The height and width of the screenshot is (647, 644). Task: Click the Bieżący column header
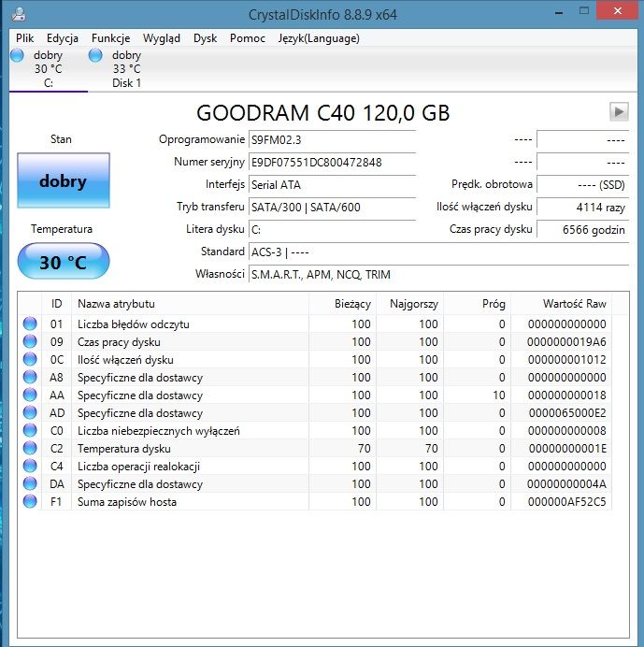342,304
